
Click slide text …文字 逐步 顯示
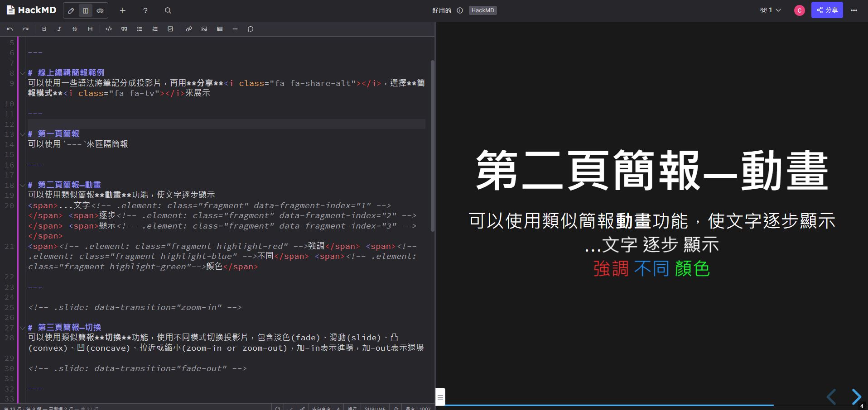pyautogui.click(x=652, y=245)
